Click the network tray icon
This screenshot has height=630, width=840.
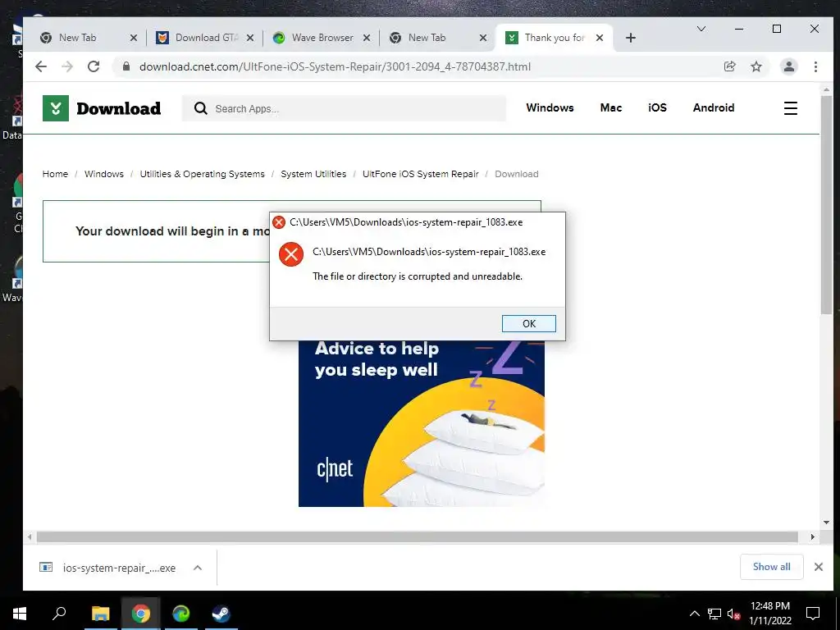714,614
